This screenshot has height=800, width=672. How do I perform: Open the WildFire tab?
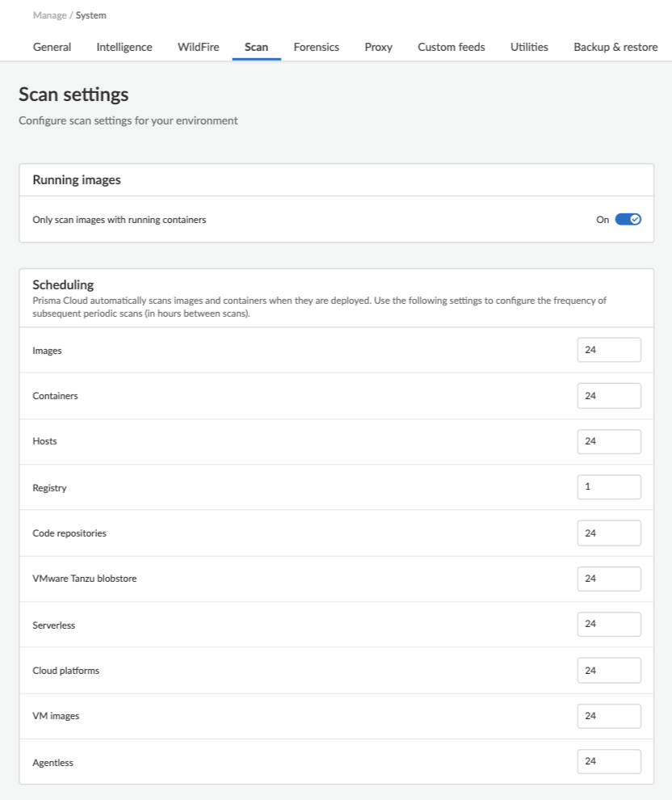tap(199, 47)
